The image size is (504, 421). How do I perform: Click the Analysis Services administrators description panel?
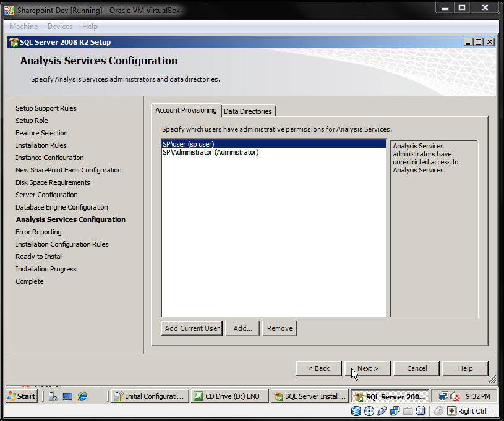[x=434, y=229]
